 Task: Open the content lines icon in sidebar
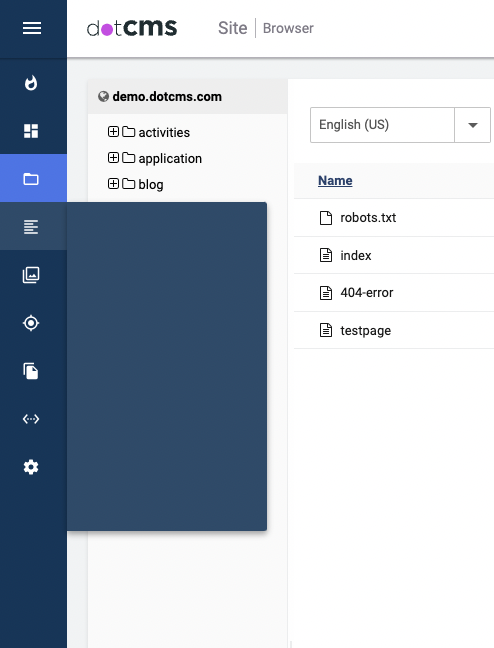pyautogui.click(x=31, y=227)
